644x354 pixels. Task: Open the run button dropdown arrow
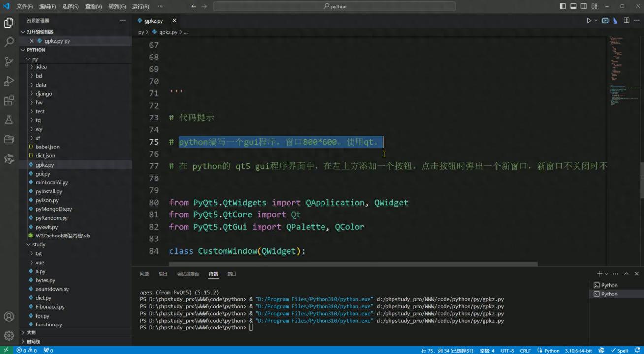coord(596,21)
